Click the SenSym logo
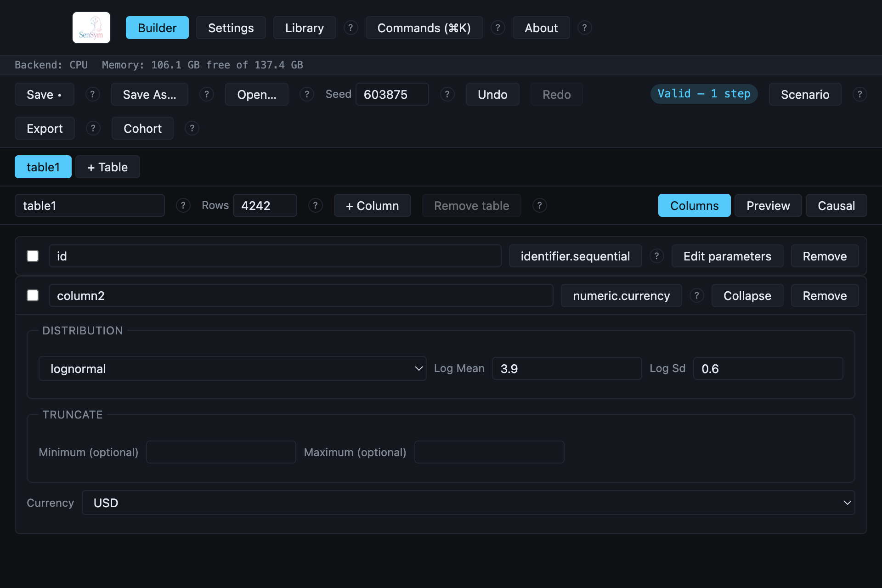882x588 pixels. tap(91, 28)
